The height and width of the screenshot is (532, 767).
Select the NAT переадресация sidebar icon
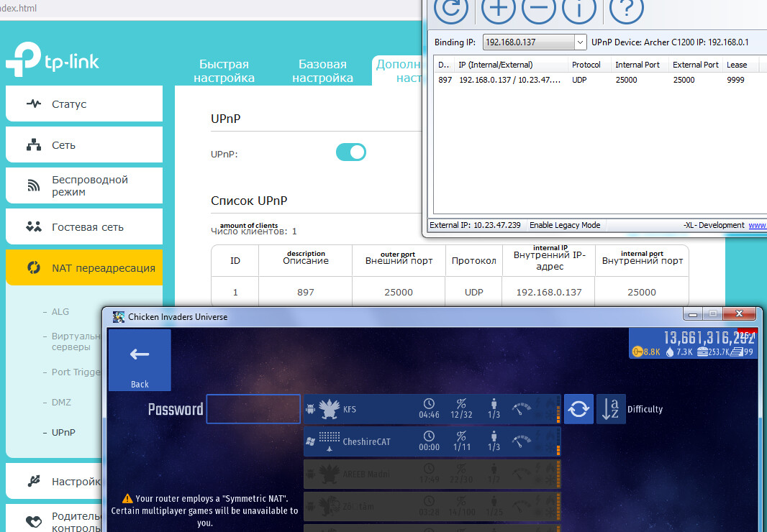click(x=32, y=267)
